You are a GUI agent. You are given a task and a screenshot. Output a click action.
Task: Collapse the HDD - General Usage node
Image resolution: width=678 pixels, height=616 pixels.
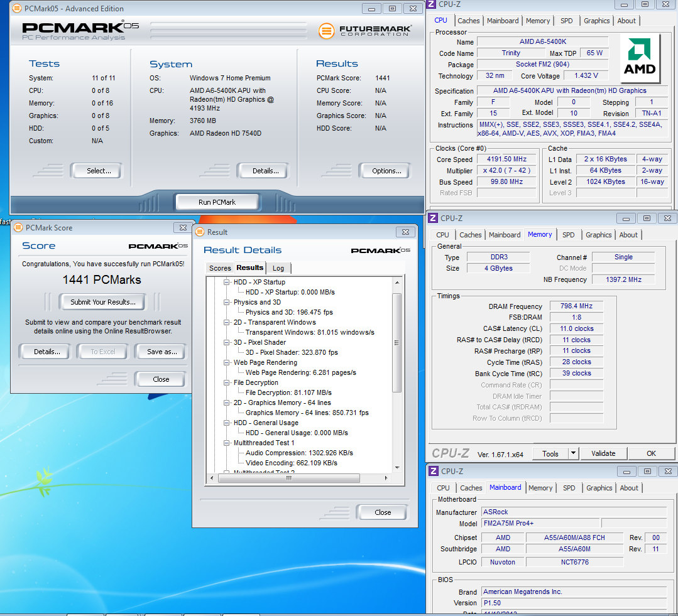tap(226, 423)
